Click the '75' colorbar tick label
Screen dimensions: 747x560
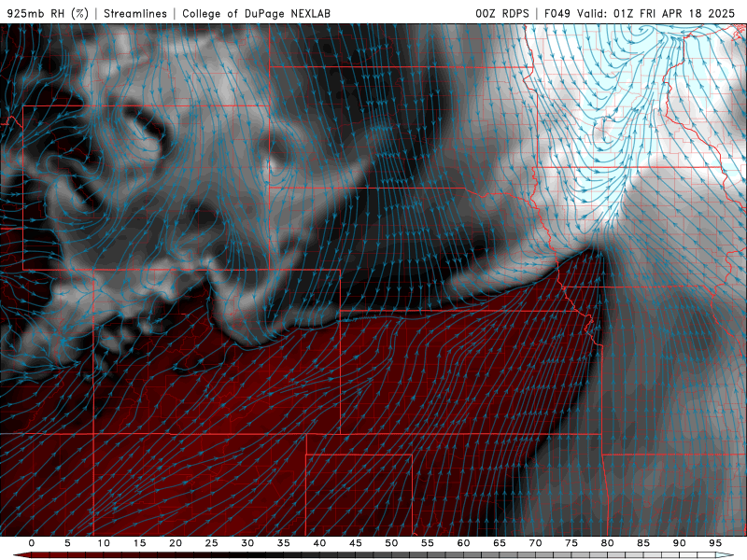tap(571, 543)
